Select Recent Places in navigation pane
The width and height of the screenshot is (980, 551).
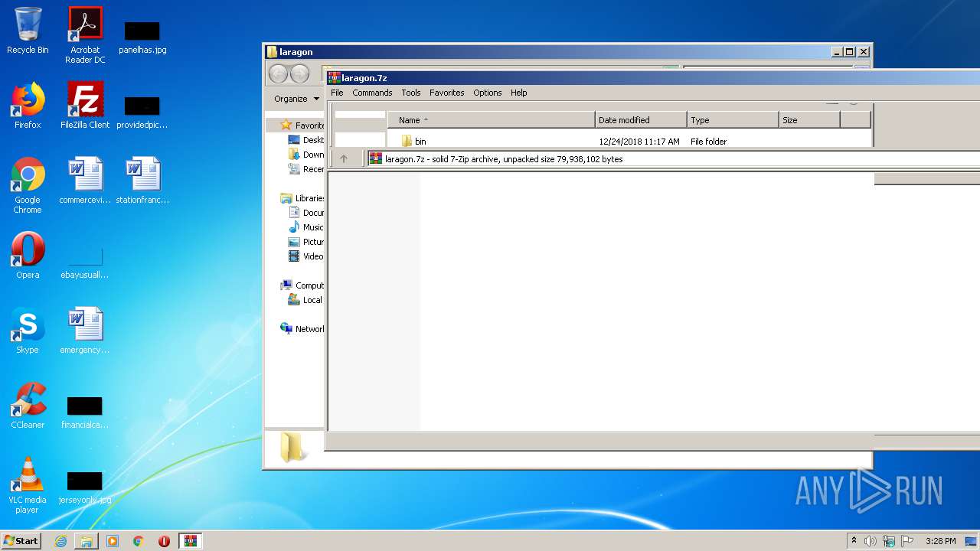coord(306,169)
